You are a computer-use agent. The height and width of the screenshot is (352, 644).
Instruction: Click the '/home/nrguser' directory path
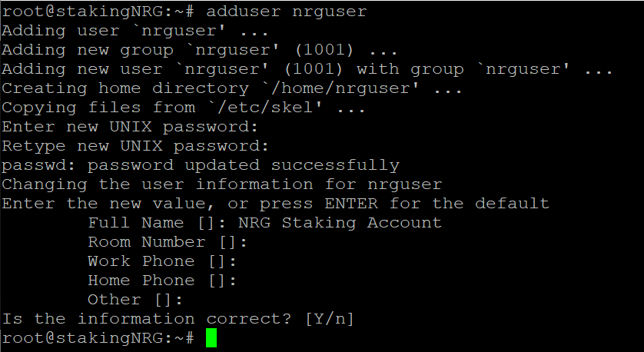coord(340,88)
